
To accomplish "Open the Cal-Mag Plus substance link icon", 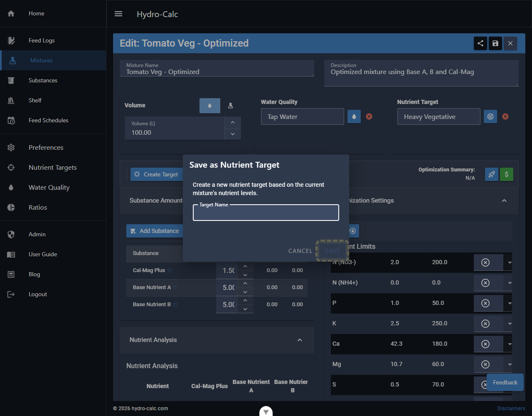I will pyautogui.click(x=169, y=270).
